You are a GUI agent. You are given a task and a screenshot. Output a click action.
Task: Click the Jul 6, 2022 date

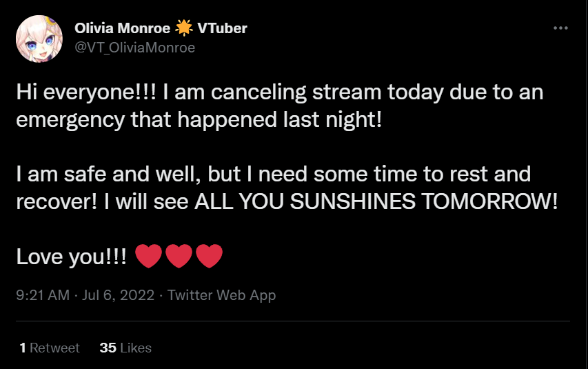point(118,295)
